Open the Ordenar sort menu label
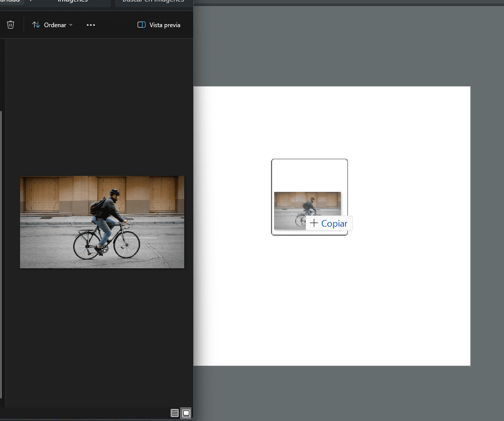Image resolution: width=504 pixels, height=421 pixels. pos(55,25)
